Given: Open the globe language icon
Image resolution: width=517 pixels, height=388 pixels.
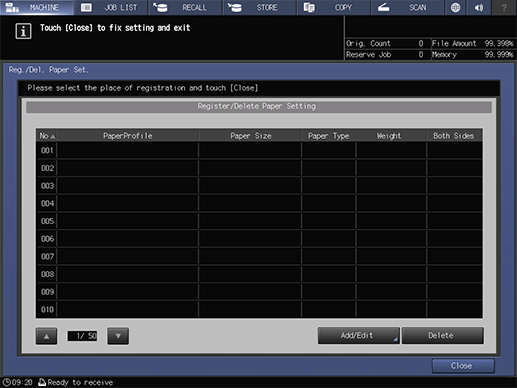Looking at the screenshot, I should coord(455,7).
